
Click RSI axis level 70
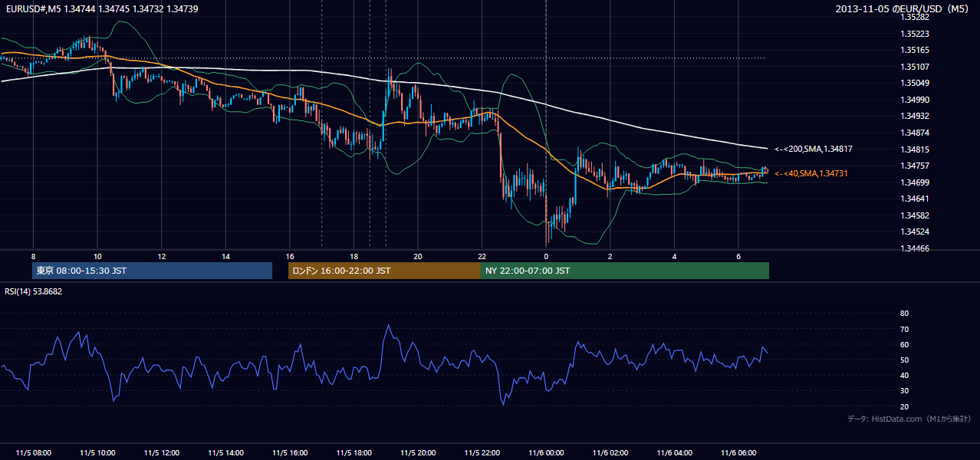point(904,329)
